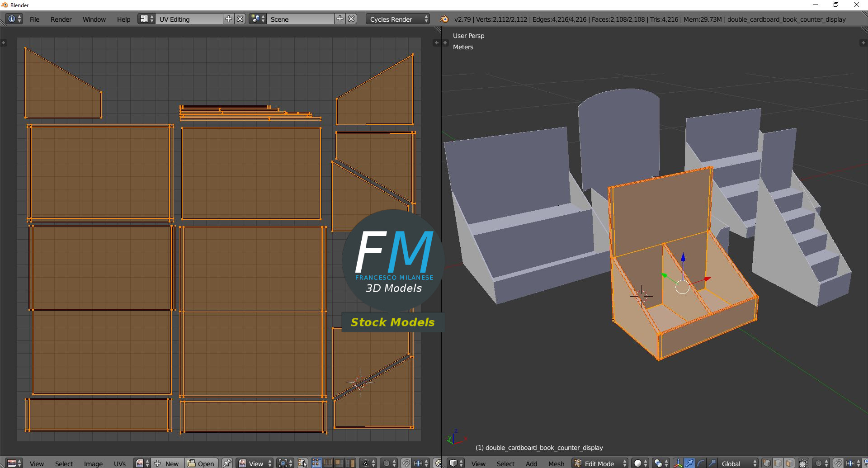Toggle limit selection to visible in 3D view
This screenshot has width=868, height=468.
[x=803, y=463]
